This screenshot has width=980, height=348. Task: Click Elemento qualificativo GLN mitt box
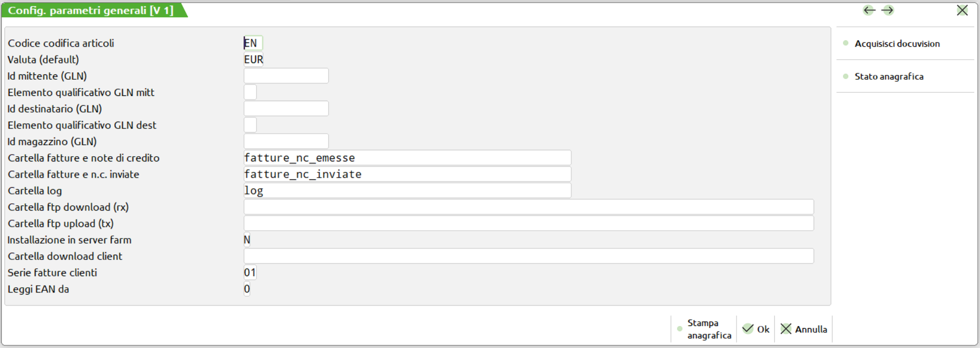tap(250, 92)
